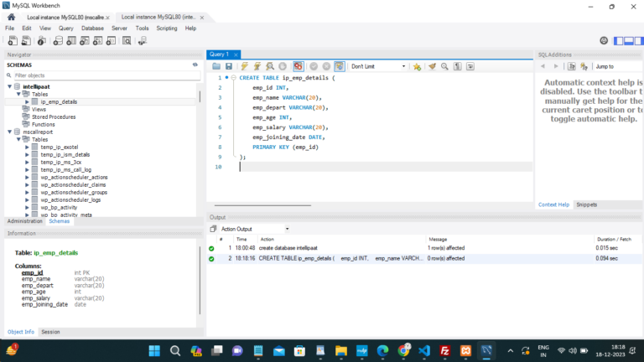644x362 pixels.
Task: Open the Query menu
Action: [x=65, y=28]
